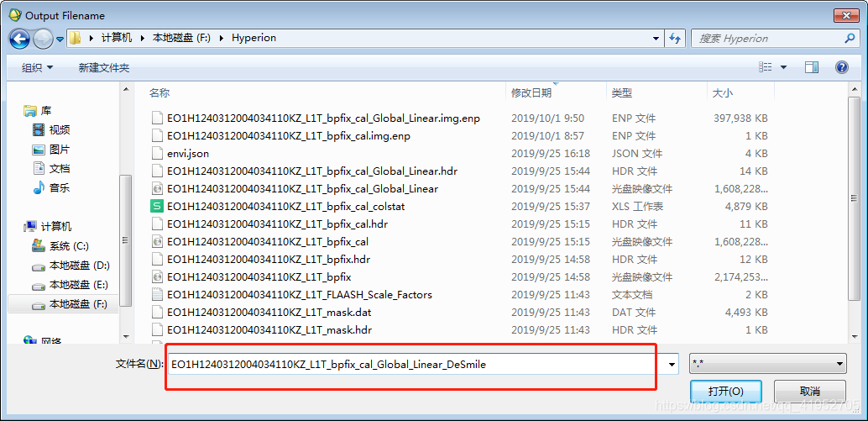The width and height of the screenshot is (868, 421).
Task: Select the envi.json file
Action: 188,154
